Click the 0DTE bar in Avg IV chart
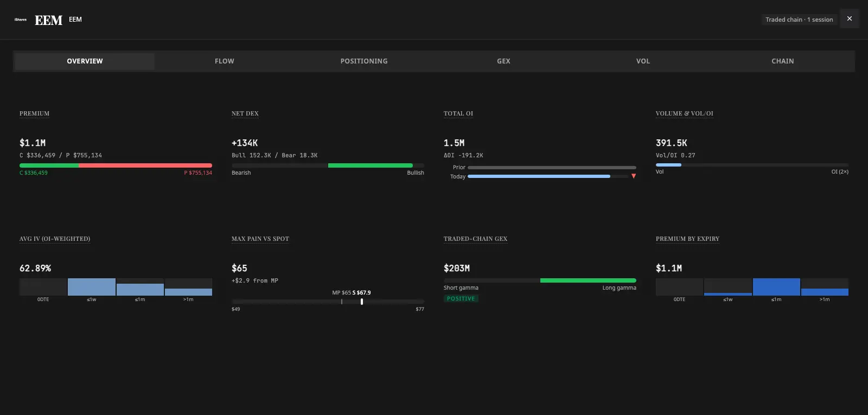The image size is (868, 415). (x=43, y=287)
